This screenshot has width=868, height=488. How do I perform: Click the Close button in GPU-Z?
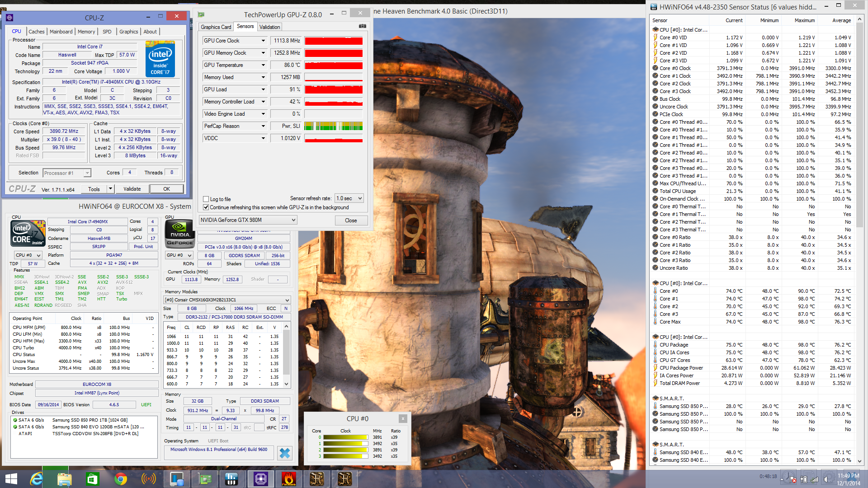click(x=351, y=221)
